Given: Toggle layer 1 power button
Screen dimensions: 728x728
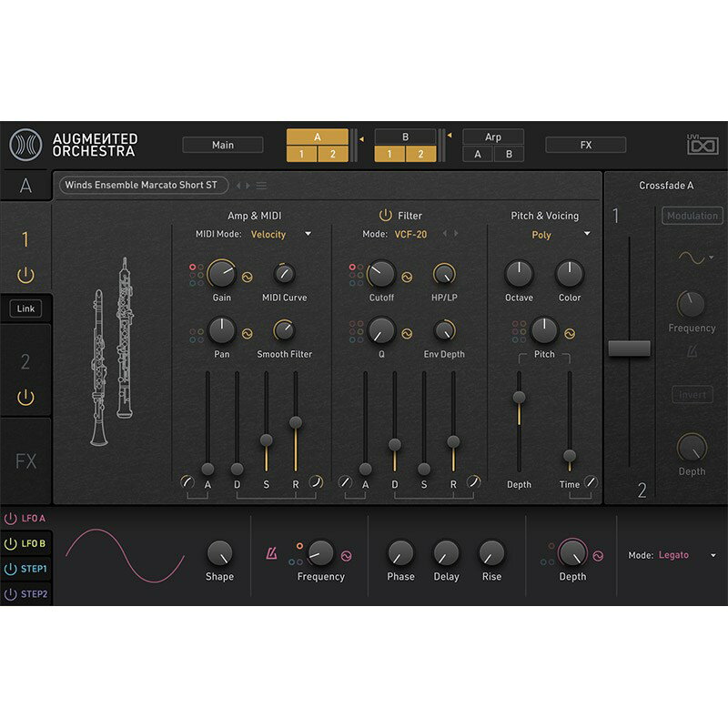Looking at the screenshot, I should pyautogui.click(x=25, y=275).
